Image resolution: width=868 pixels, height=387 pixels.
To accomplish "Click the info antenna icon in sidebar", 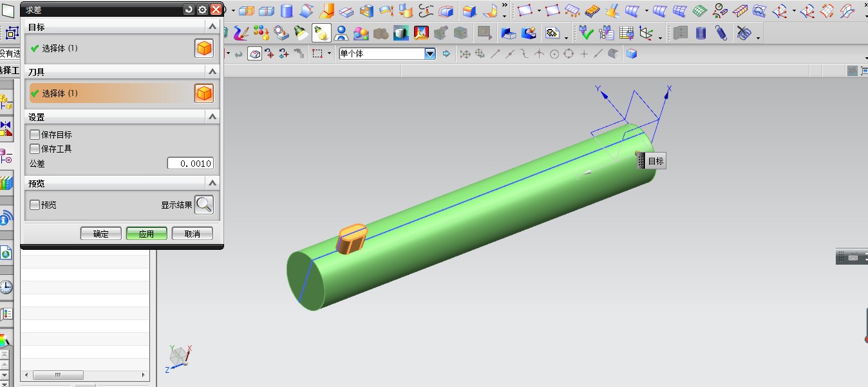I will tap(6, 219).
